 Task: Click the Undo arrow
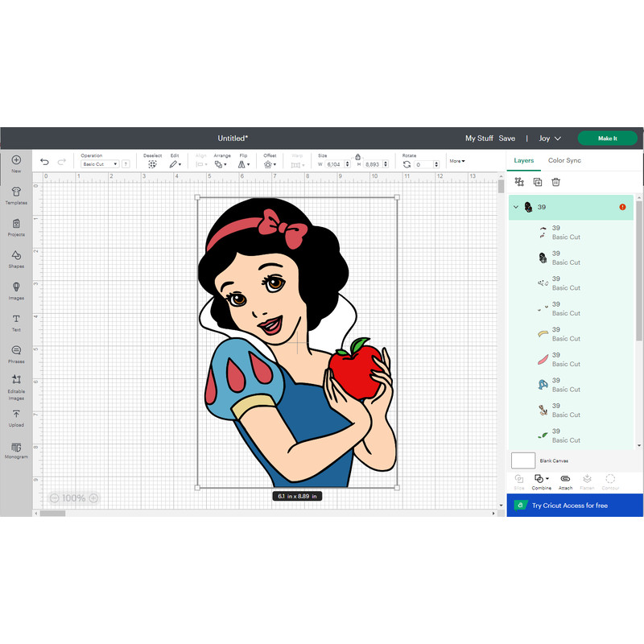(45, 162)
